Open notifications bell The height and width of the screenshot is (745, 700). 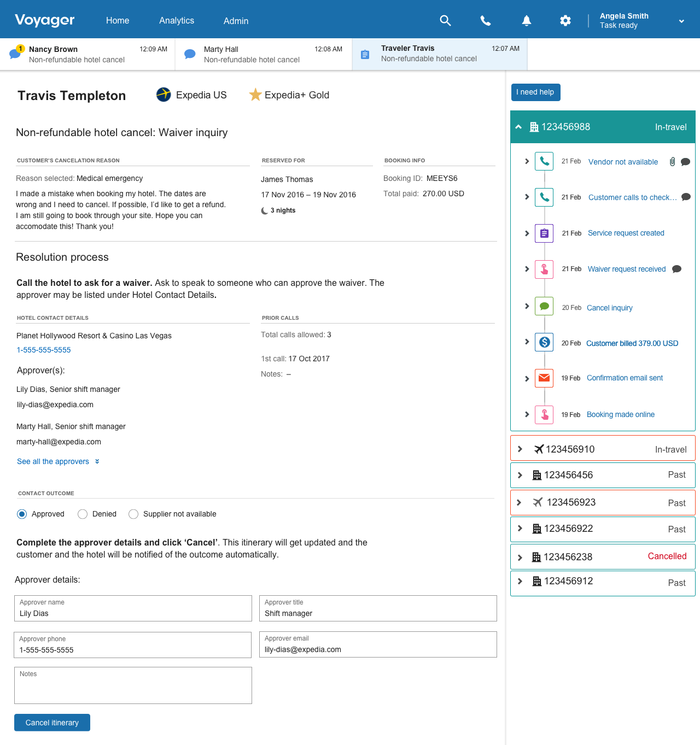click(526, 21)
